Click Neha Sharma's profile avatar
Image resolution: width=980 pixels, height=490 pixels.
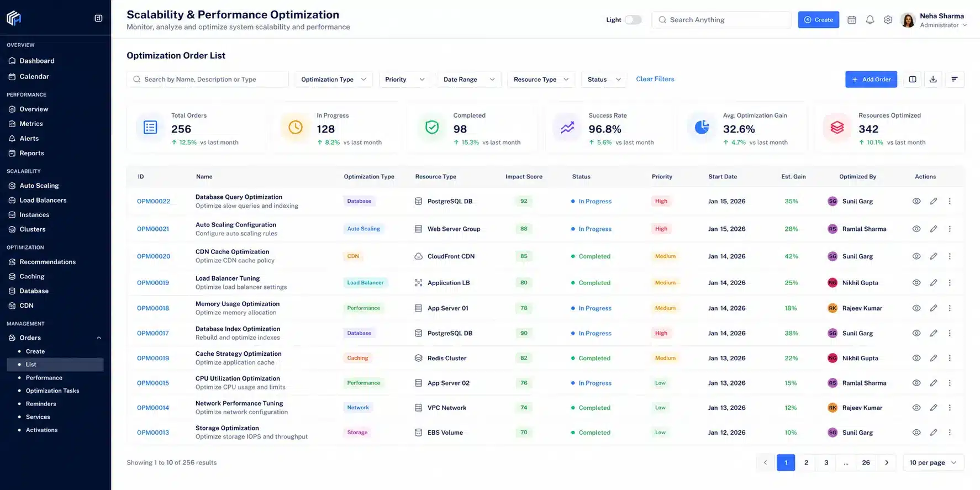(x=908, y=20)
